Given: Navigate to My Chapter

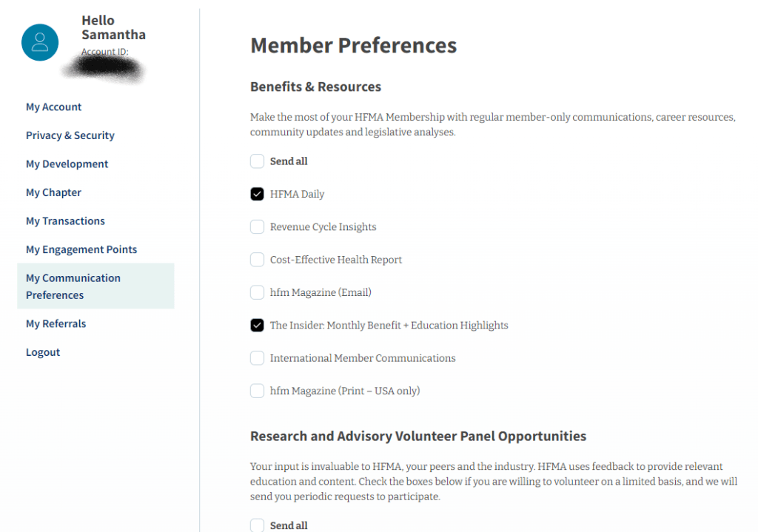Looking at the screenshot, I should [53, 192].
